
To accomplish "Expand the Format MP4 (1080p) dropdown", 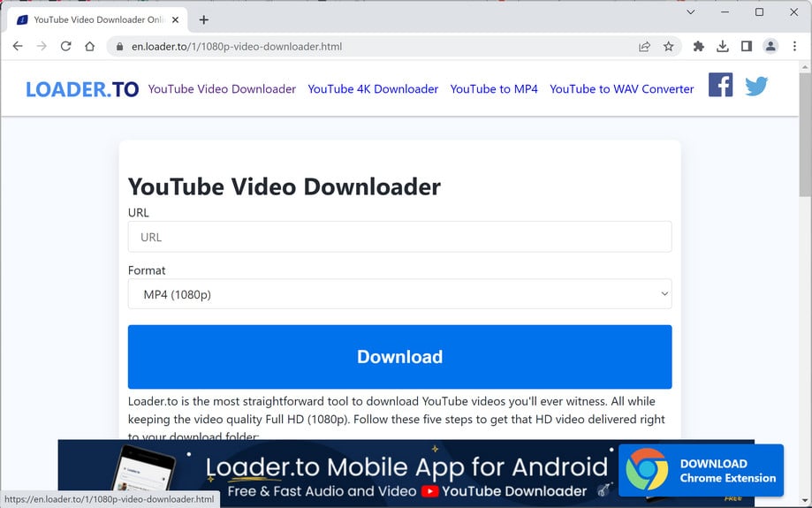I will click(x=399, y=294).
